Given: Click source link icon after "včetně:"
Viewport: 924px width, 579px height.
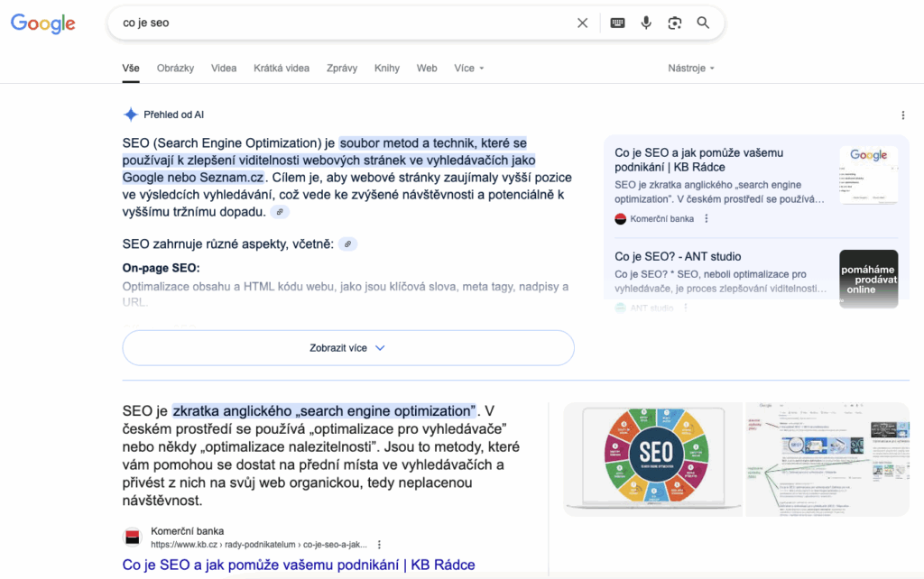Looking at the screenshot, I should 347,244.
